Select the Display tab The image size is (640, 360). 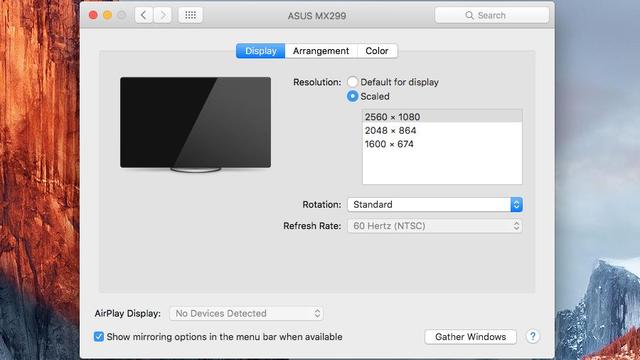260,51
